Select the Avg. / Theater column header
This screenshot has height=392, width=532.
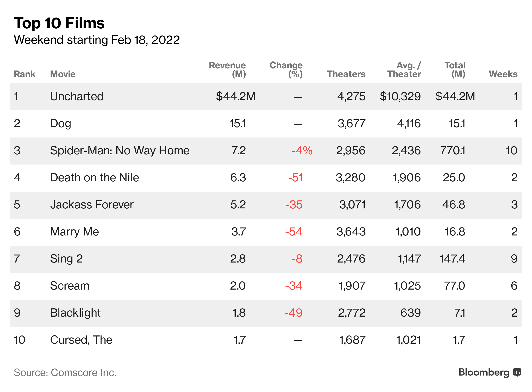(x=404, y=70)
